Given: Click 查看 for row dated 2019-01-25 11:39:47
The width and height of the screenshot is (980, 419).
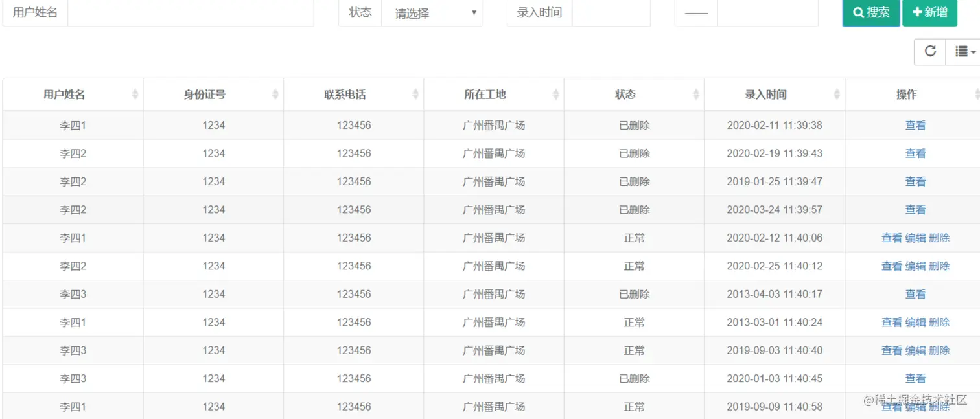Looking at the screenshot, I should coord(915,181).
